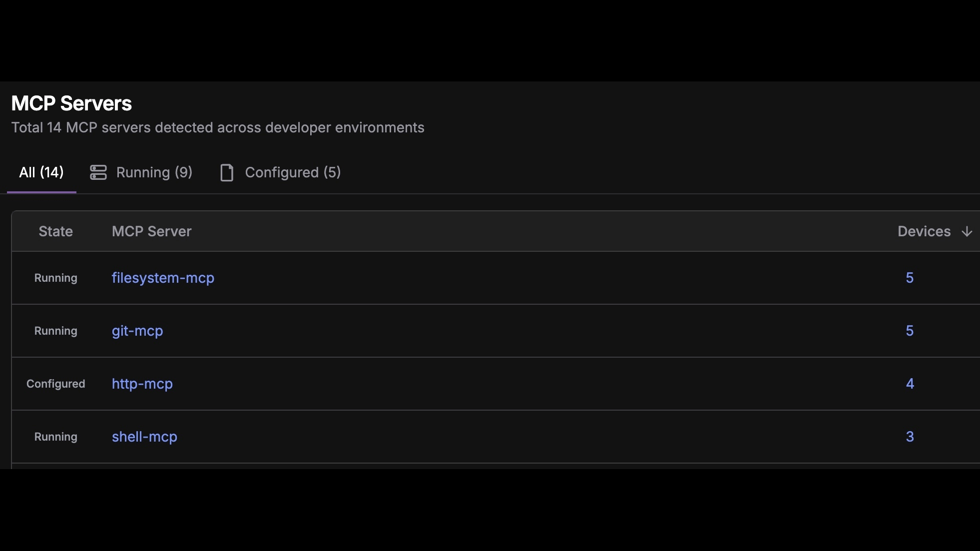Click the device count 4 for http-mcp
This screenshot has width=980, height=551.
(x=910, y=384)
